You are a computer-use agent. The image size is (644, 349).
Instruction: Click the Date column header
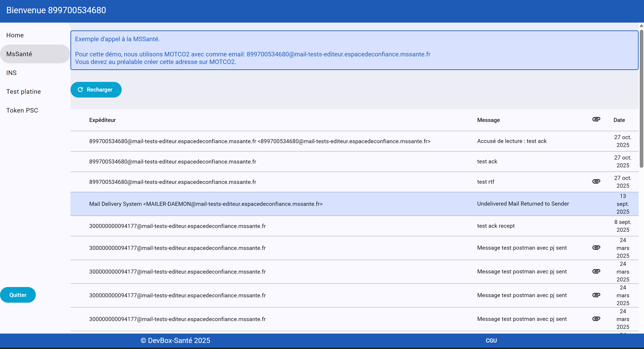(x=619, y=120)
